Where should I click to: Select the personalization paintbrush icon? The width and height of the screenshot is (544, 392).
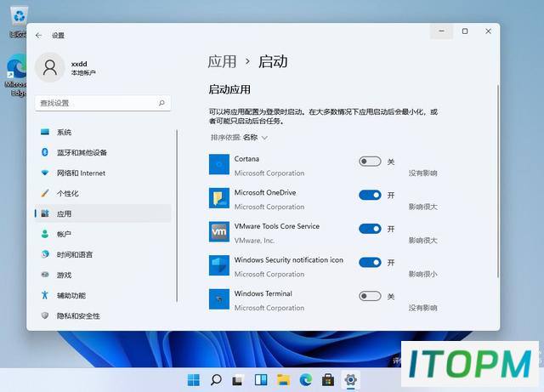[45, 193]
